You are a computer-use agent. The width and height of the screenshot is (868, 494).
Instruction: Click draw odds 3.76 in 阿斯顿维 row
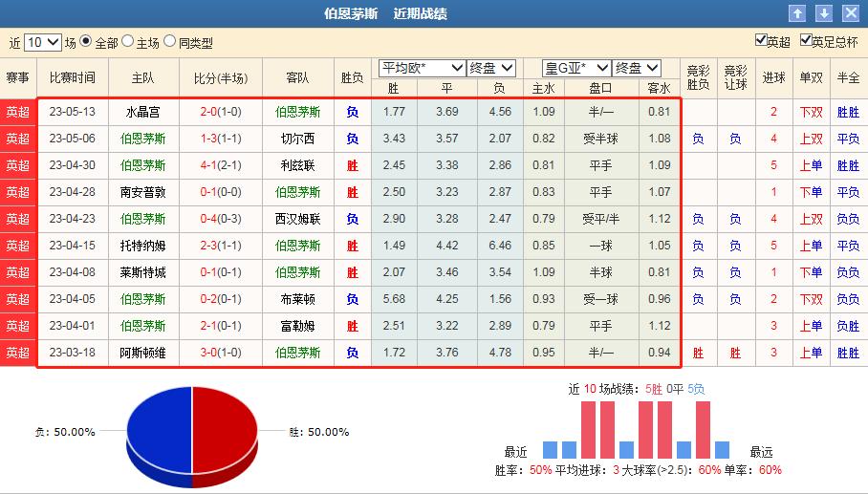446,353
